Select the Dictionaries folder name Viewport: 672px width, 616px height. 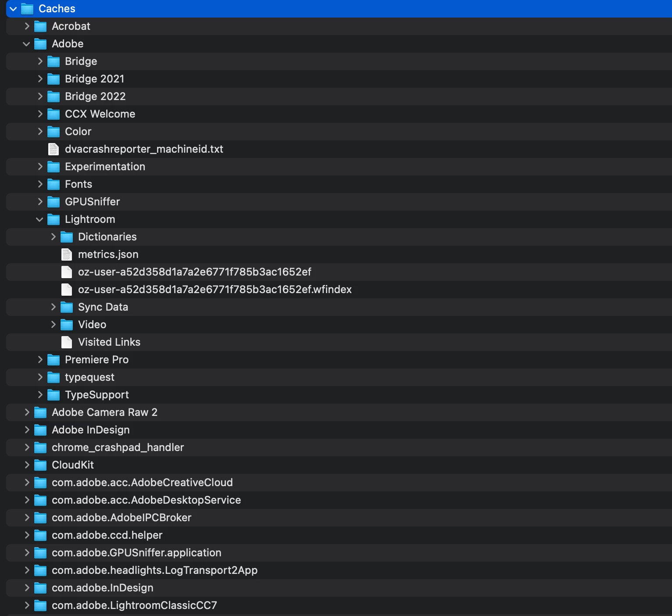(x=107, y=237)
